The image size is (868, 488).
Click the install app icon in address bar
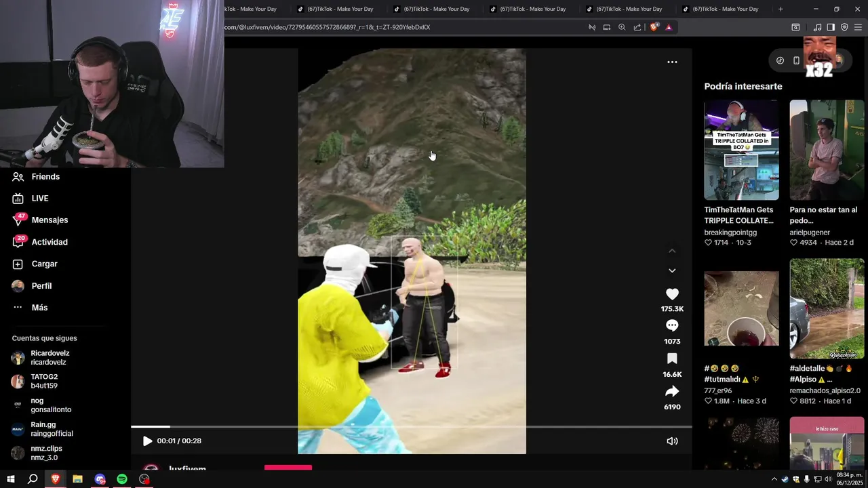point(607,27)
